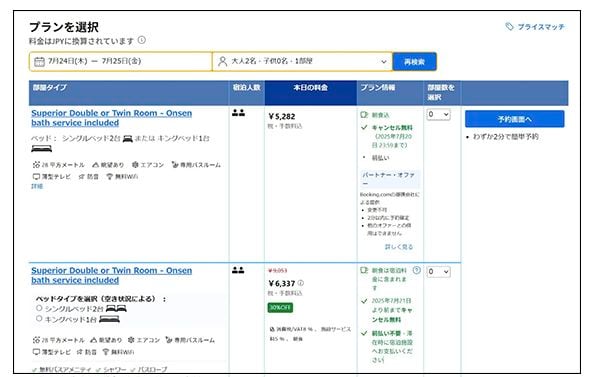Open the second Superior Double or Twin Room link
This screenshot has height=377, width=600.
coord(111,275)
